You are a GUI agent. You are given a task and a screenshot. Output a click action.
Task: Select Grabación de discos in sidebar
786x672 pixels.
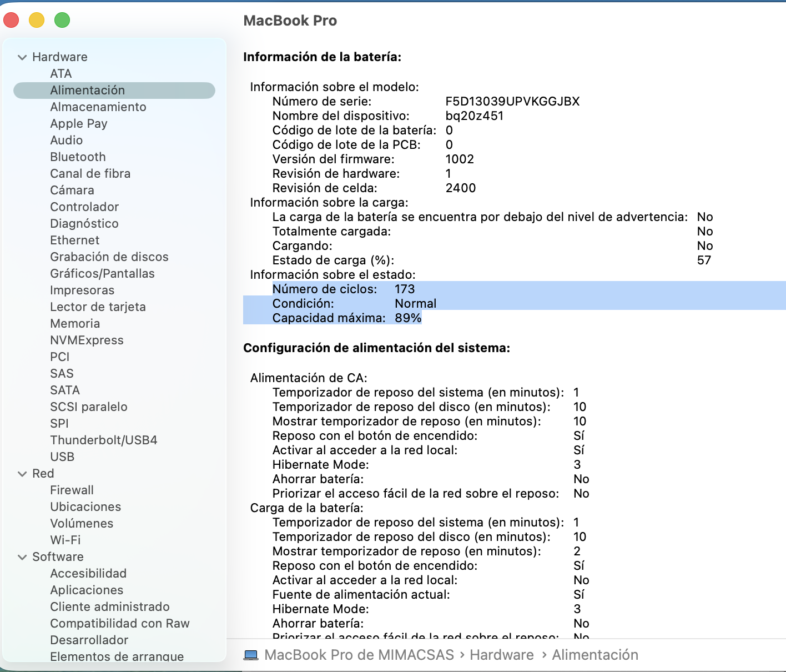109,257
